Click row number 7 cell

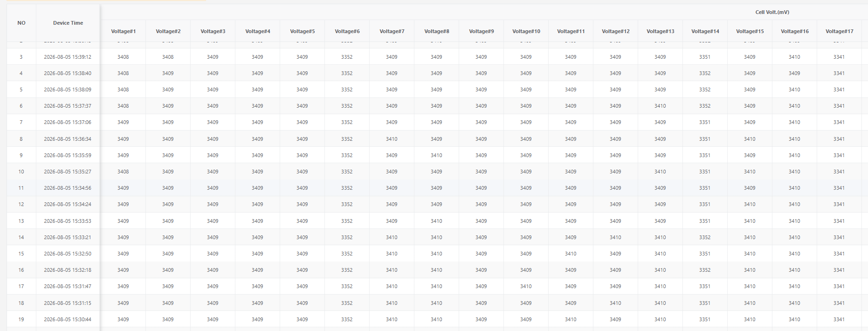pos(21,122)
